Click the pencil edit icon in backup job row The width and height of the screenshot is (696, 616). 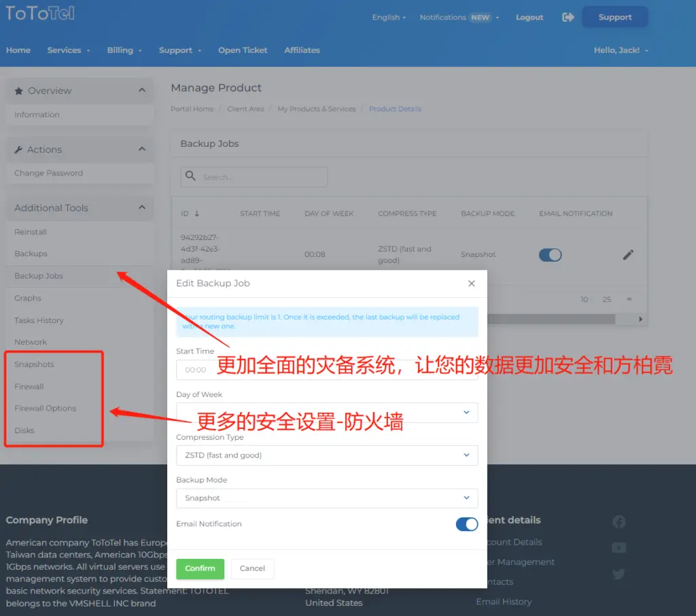pos(628,255)
